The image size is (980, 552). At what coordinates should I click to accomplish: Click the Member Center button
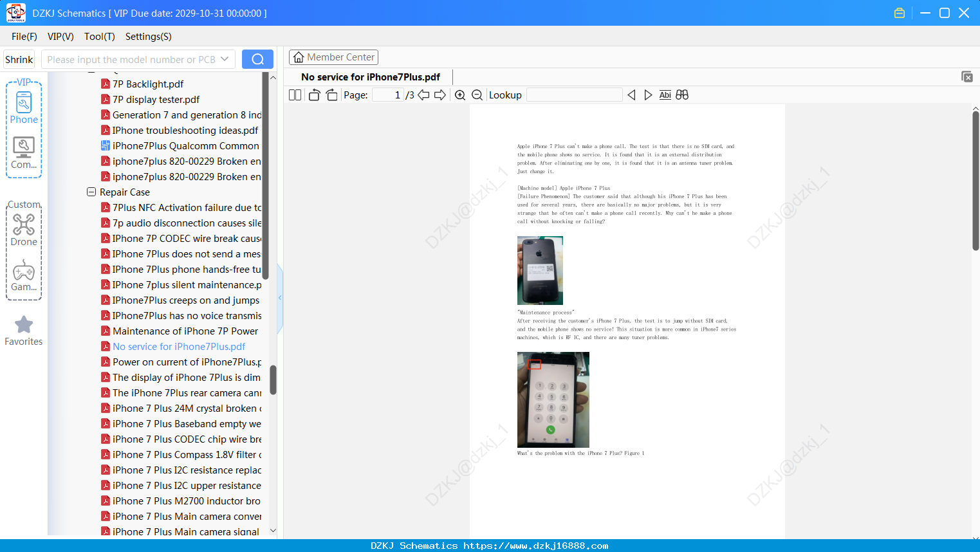[333, 57]
